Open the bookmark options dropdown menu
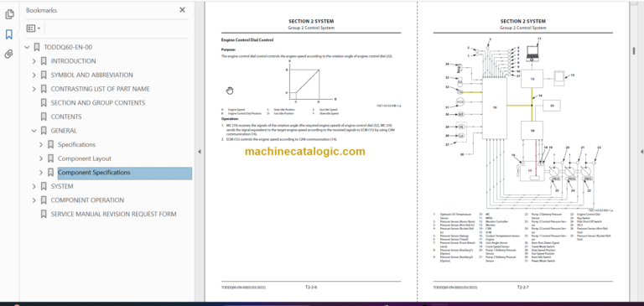The height and width of the screenshot is (306, 644). point(34,29)
